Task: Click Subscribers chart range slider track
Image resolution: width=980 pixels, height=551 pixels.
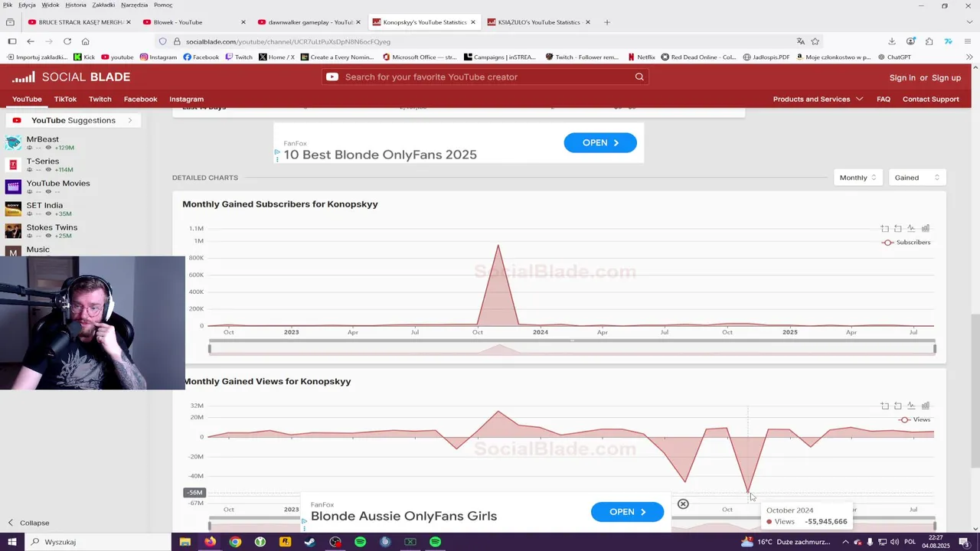Action: click(572, 349)
